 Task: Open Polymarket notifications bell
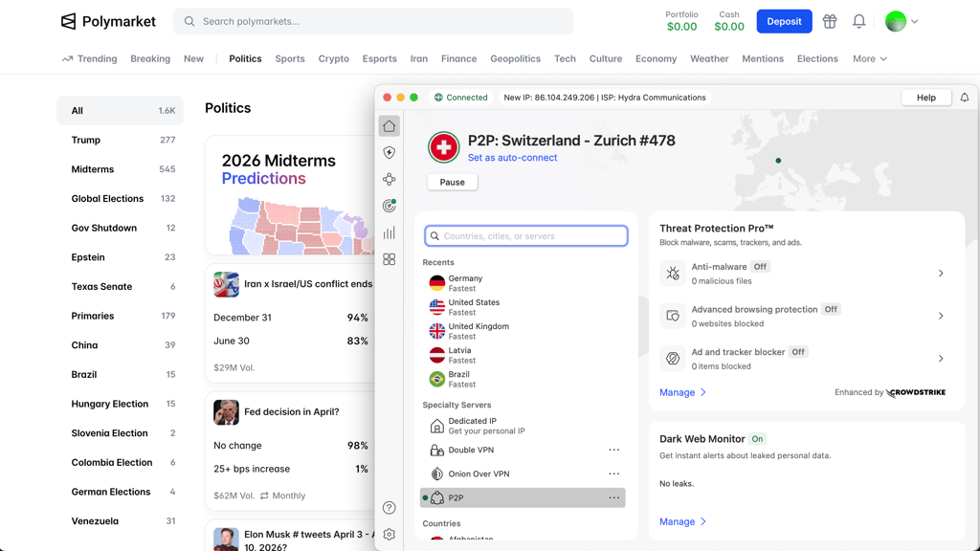[x=858, y=21]
